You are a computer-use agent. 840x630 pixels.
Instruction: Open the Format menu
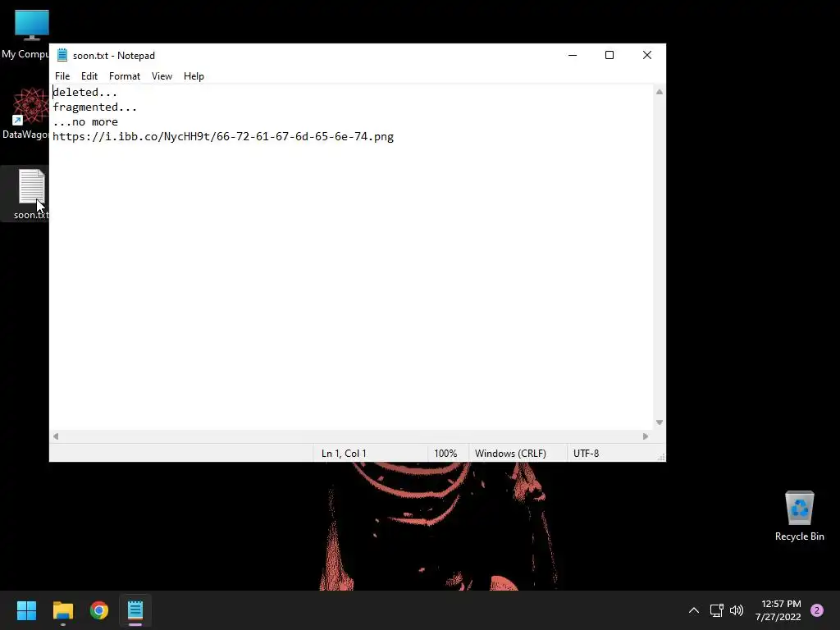[125, 76]
